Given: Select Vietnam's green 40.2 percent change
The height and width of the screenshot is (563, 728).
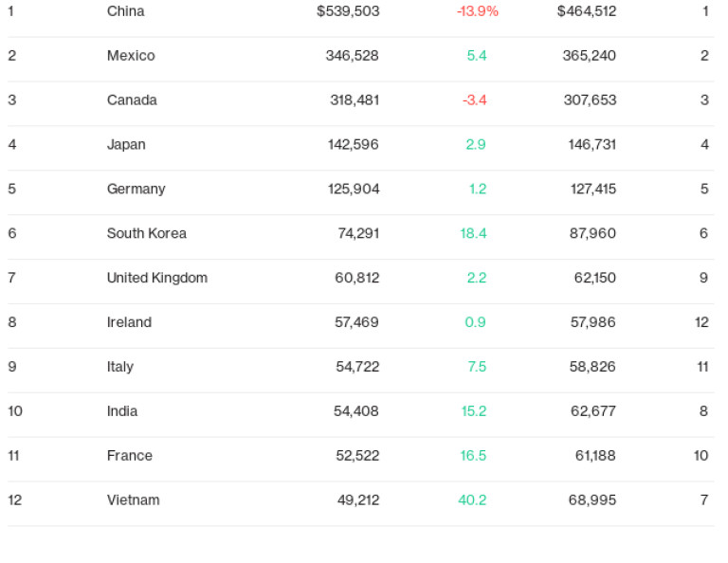Looking at the screenshot, I should coord(472,501).
